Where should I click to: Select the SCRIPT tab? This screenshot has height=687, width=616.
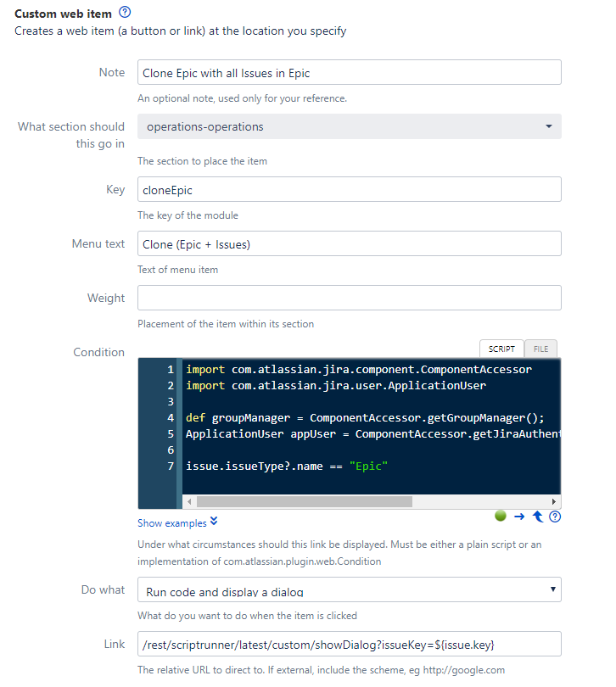click(x=501, y=349)
